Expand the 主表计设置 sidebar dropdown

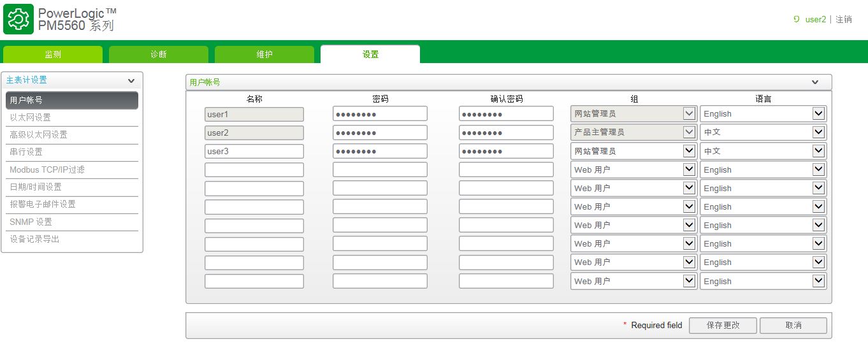pos(131,81)
